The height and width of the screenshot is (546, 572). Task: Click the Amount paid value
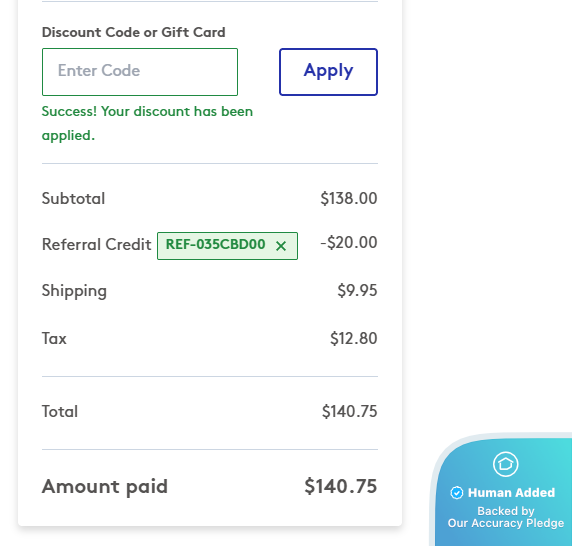[341, 486]
